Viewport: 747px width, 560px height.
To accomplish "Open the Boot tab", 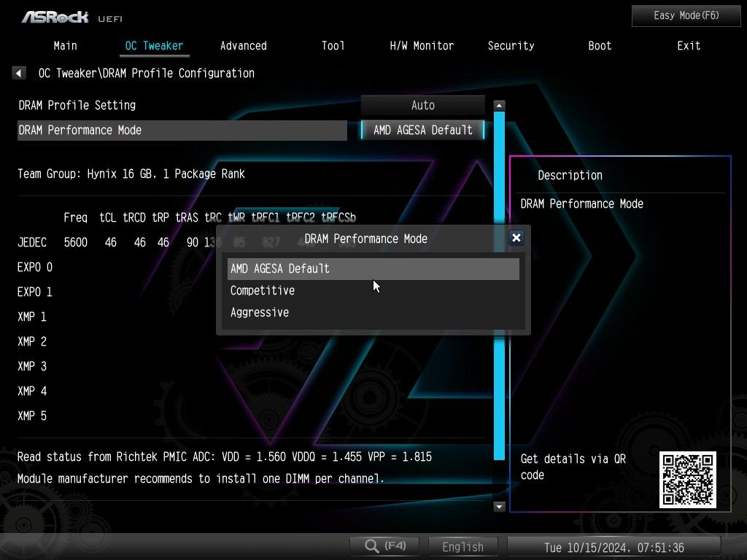I will click(x=600, y=46).
